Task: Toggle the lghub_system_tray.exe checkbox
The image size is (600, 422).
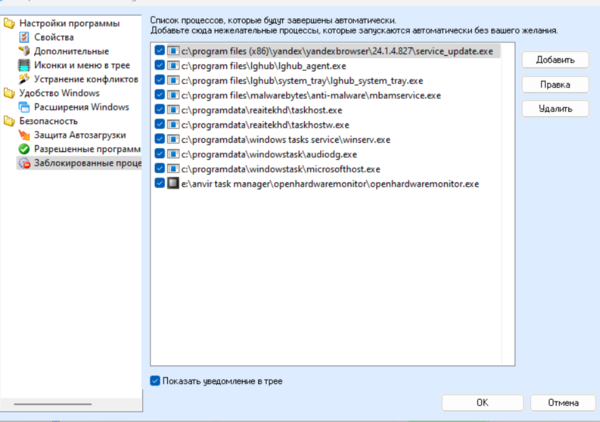Action: (160, 80)
